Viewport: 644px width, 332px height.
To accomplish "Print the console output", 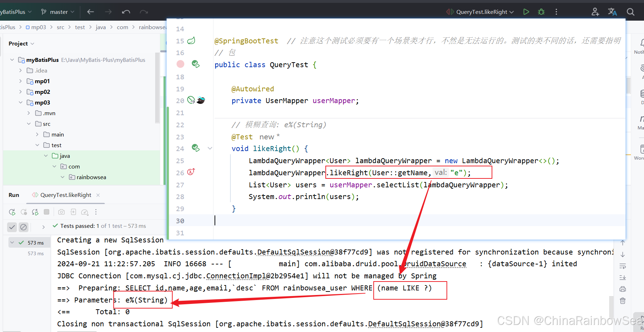I will pyautogui.click(x=623, y=289).
